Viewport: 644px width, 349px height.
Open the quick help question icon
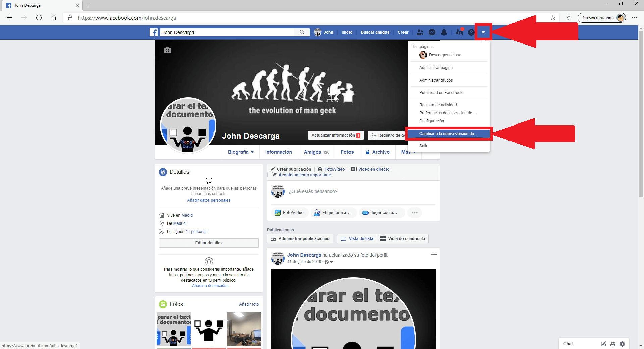(471, 32)
